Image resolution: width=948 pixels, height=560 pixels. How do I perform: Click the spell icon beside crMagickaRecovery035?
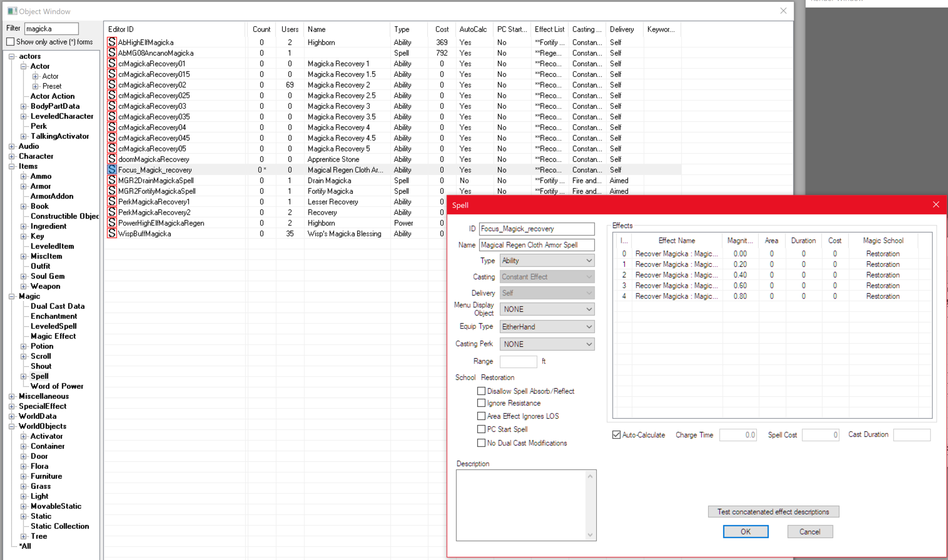112,116
